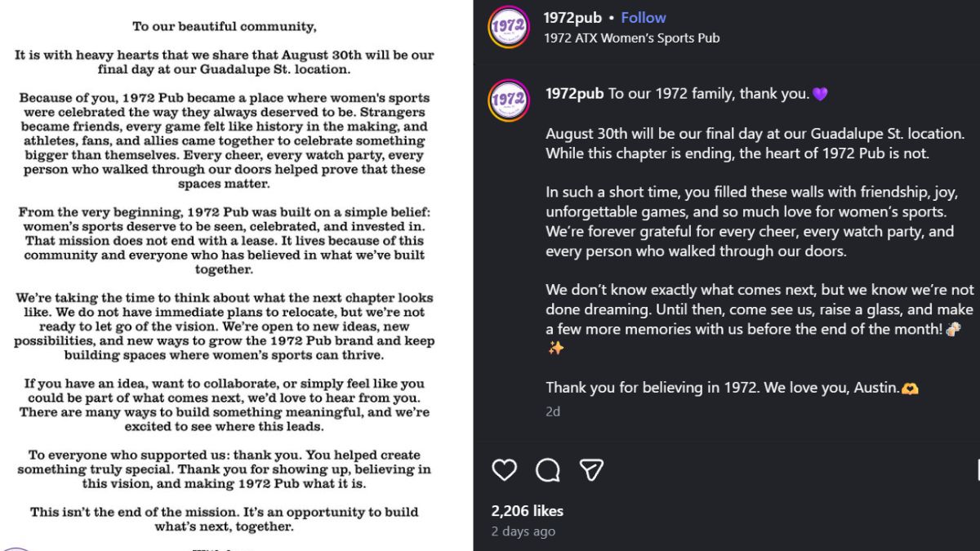Click the 2d timestamp under the caption
The image size is (980, 551).
[553, 411]
